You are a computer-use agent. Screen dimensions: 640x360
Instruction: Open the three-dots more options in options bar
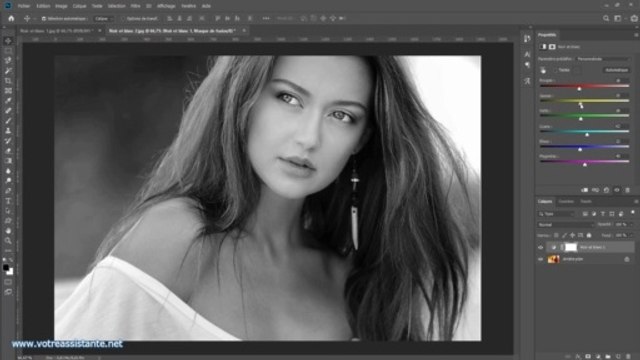[x=266, y=18]
